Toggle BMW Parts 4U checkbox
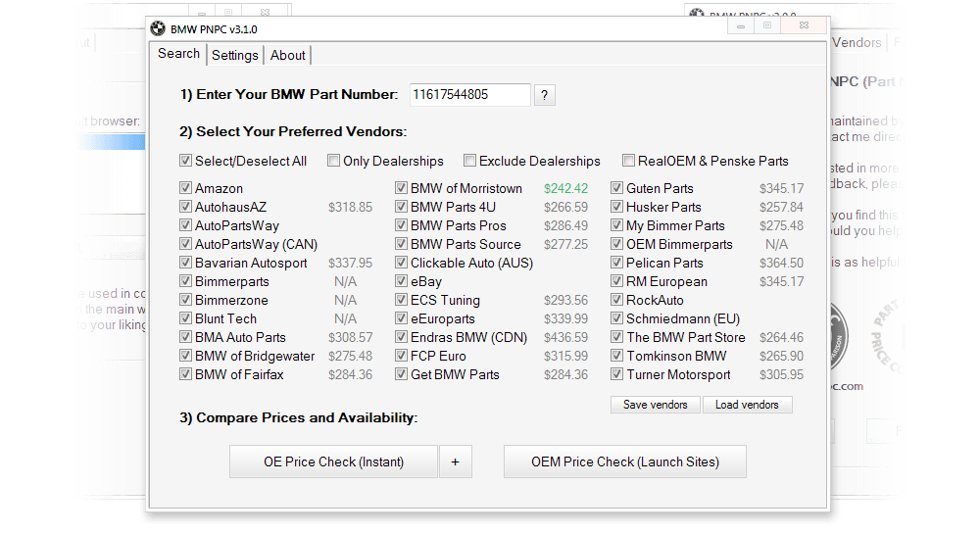The width and height of the screenshot is (980, 534). (x=401, y=206)
